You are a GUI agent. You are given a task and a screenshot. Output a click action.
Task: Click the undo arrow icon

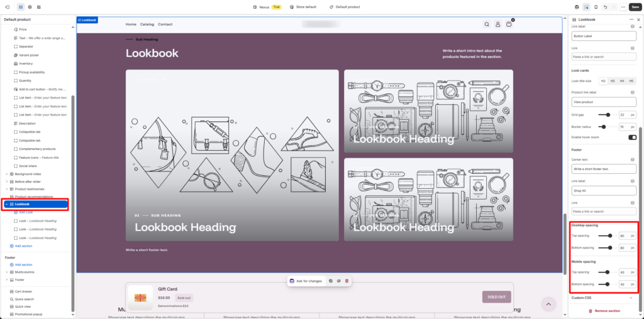click(606, 7)
